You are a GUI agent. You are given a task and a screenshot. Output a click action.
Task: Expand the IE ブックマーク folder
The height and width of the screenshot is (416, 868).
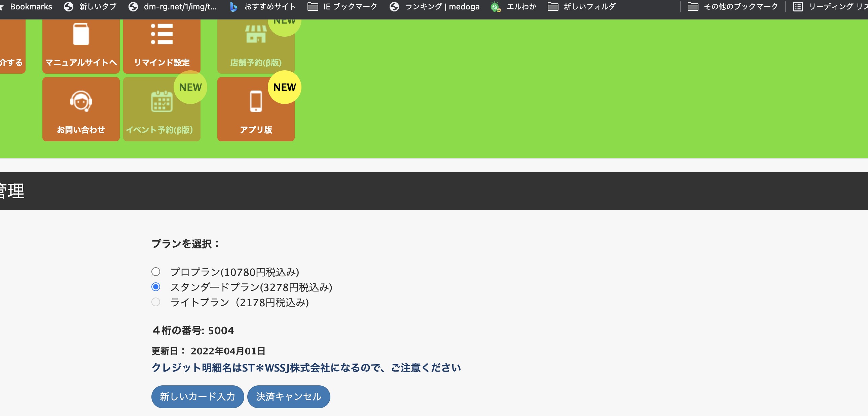click(342, 7)
